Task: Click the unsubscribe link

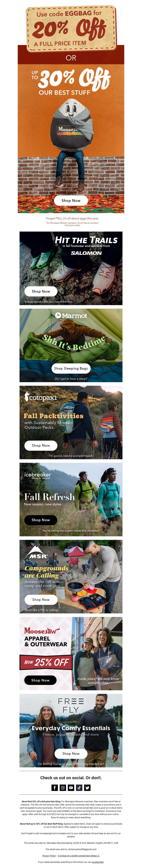Action: pyautogui.click(x=97, y=862)
